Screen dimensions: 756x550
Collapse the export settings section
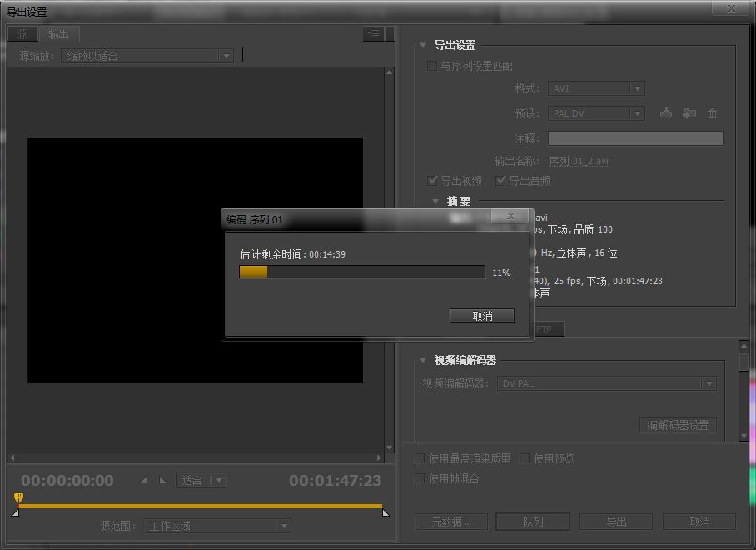(423, 45)
